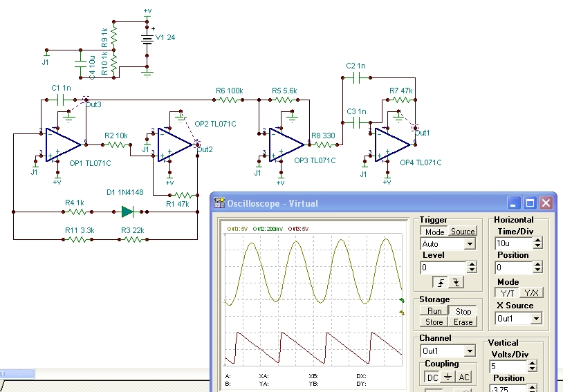Select capacitor C1 1n symbol
The width and height of the screenshot is (563, 392).
click(61, 100)
